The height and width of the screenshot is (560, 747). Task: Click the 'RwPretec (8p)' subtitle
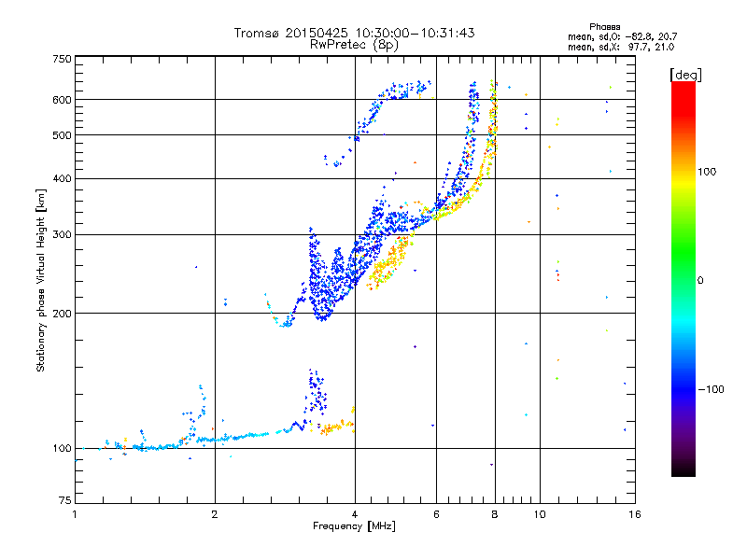coord(354,45)
